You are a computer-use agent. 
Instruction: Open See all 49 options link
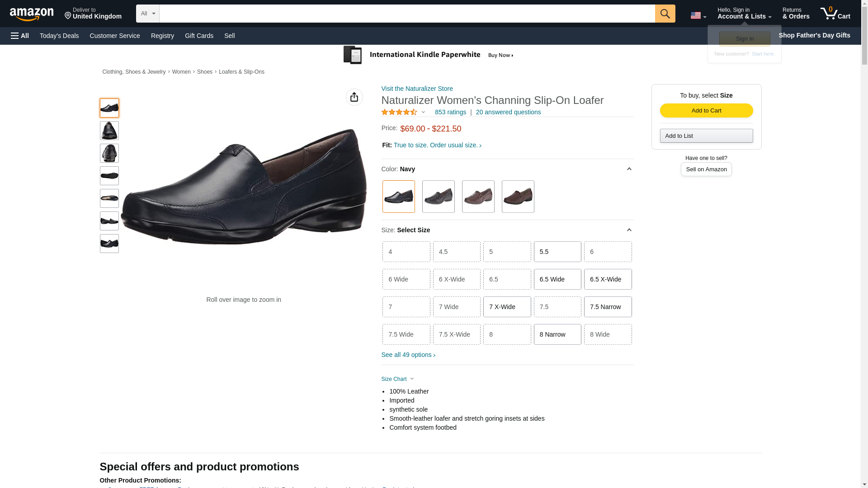click(408, 355)
